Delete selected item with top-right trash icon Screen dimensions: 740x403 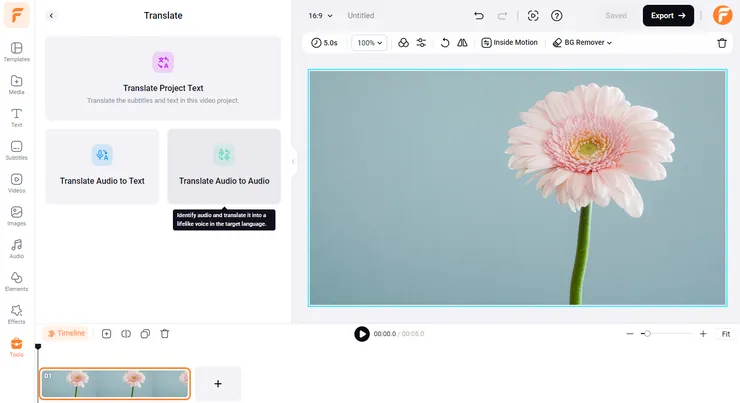[x=722, y=43]
